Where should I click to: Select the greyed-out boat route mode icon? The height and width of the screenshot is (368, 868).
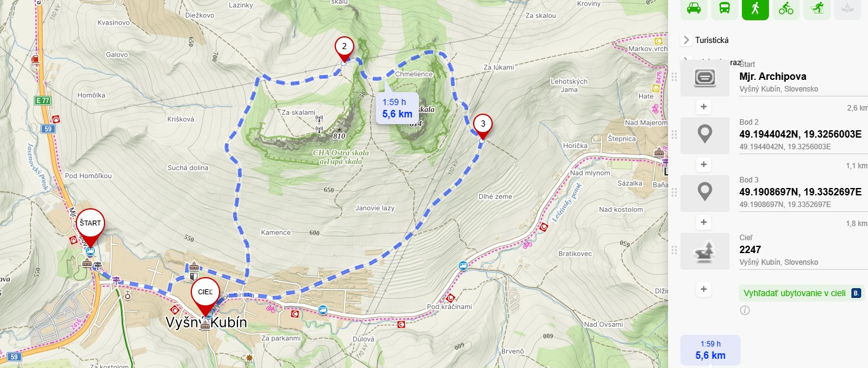848,8
